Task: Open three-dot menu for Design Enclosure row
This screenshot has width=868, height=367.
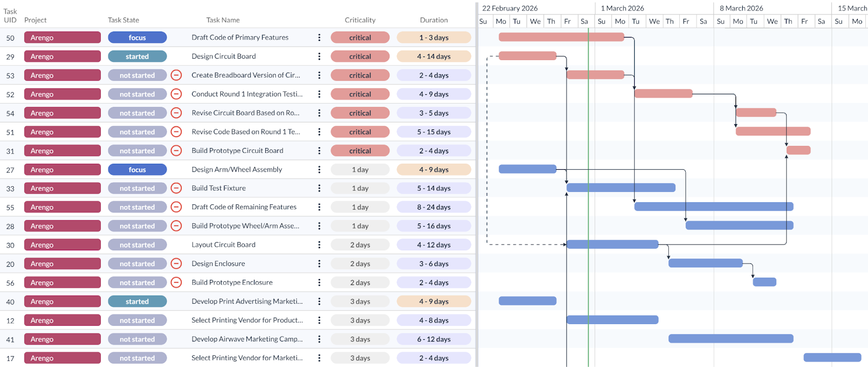Action: (319, 264)
